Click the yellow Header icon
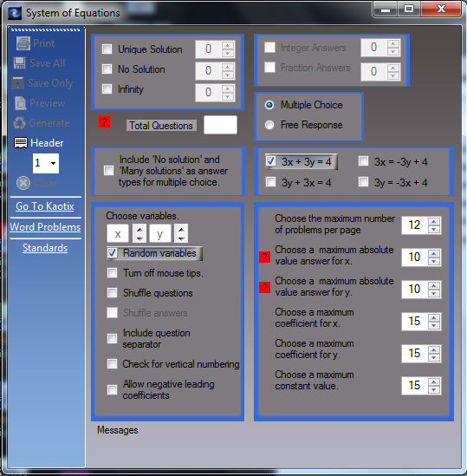The image size is (467, 476). [21, 143]
